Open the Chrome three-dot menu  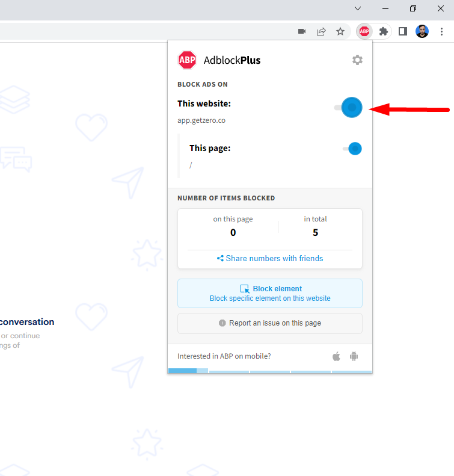pyautogui.click(x=441, y=31)
